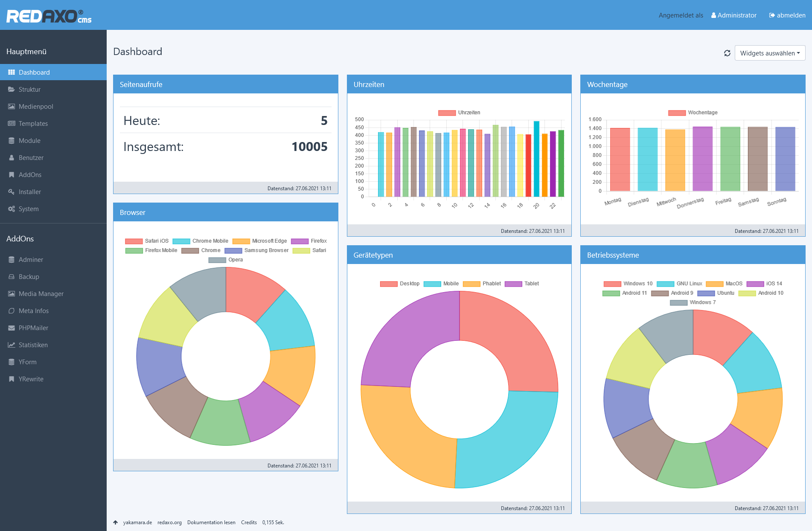Click the Windows 7 grey legend swatch
812x531 pixels.
click(678, 302)
